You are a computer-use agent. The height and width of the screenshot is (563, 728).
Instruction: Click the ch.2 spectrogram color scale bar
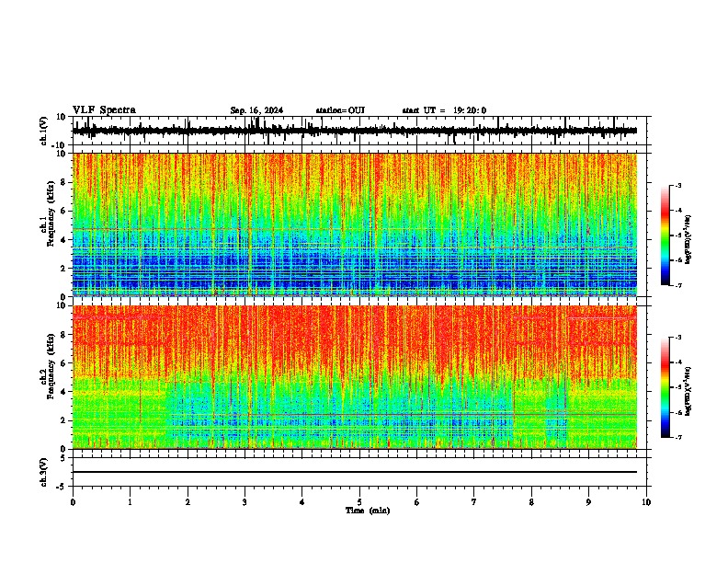(665, 387)
